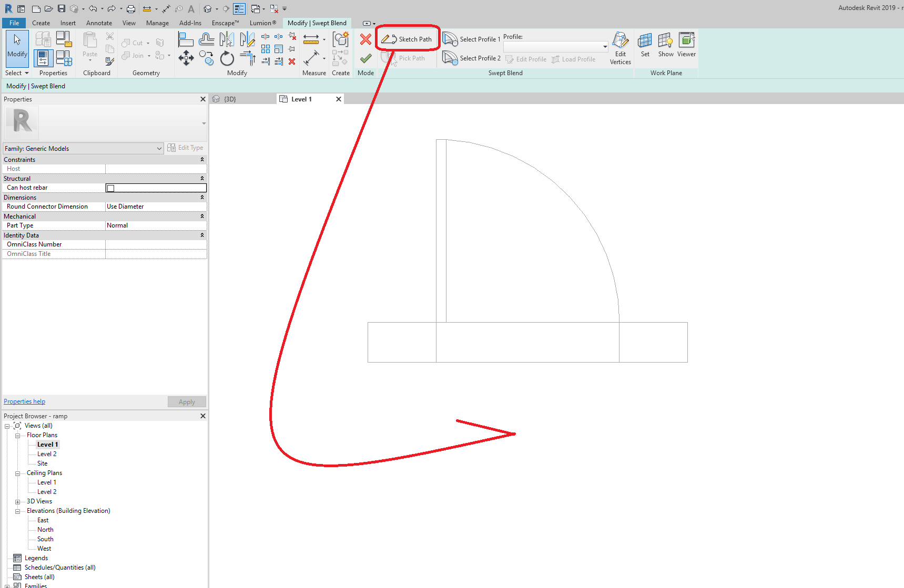Expand the 3D Views tree node
Viewport: 904px width, 588px height.
(x=17, y=501)
